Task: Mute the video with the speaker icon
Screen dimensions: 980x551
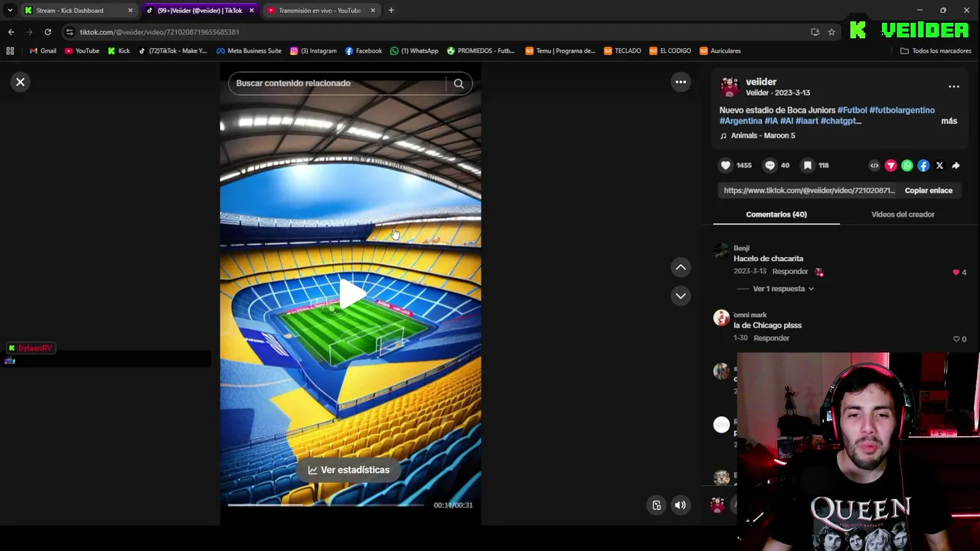Action: tap(680, 505)
